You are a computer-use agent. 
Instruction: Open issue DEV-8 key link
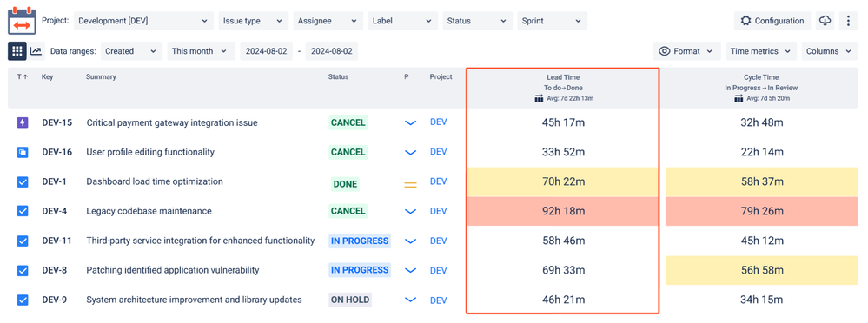coord(54,270)
